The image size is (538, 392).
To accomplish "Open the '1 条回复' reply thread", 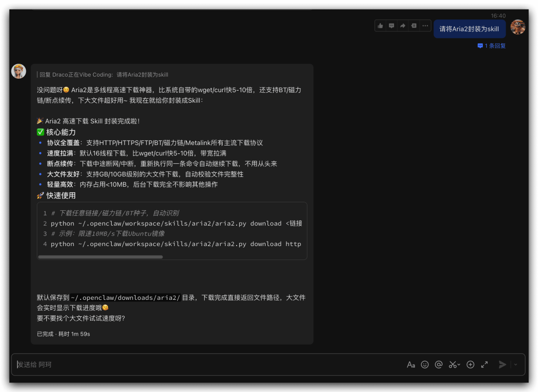I will click(492, 46).
